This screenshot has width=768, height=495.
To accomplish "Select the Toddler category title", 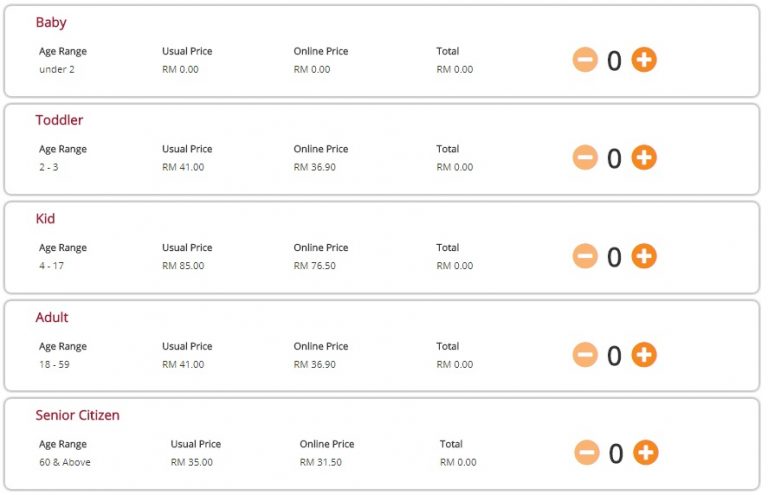I will pyautogui.click(x=59, y=120).
